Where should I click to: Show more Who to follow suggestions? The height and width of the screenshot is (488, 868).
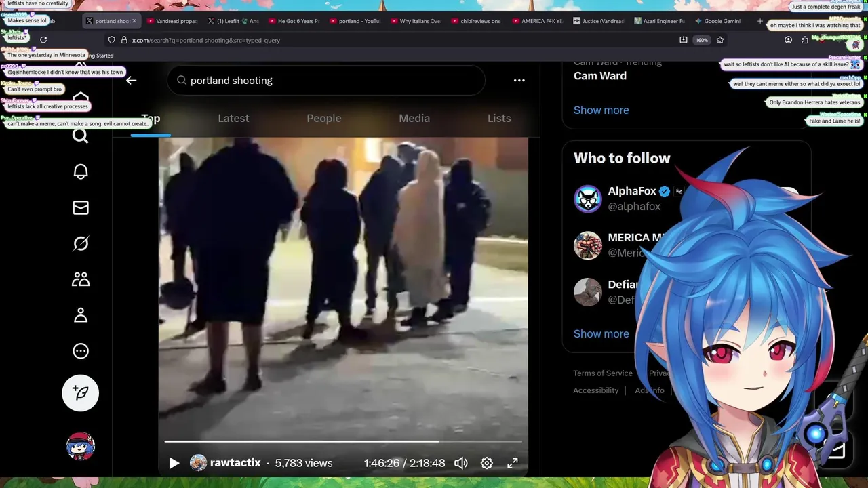coord(601,333)
